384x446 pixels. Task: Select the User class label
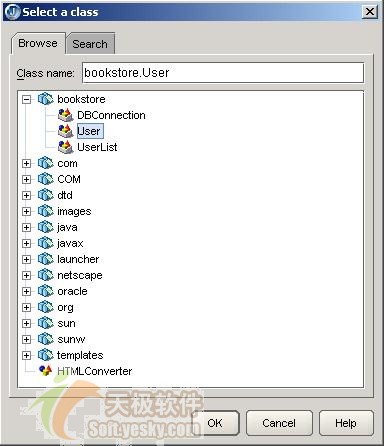pyautogui.click(x=89, y=131)
